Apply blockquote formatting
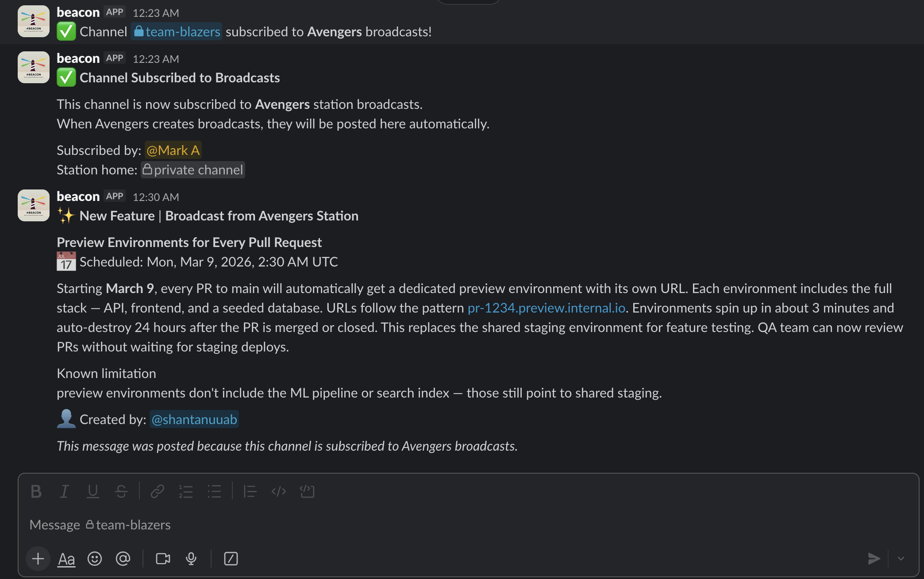Image resolution: width=924 pixels, height=579 pixels. click(x=250, y=491)
